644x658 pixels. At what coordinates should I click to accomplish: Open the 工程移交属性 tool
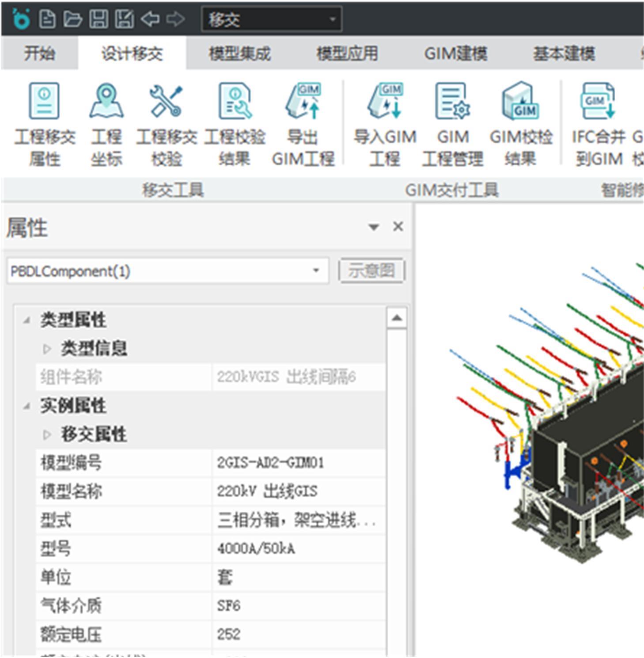(x=44, y=102)
